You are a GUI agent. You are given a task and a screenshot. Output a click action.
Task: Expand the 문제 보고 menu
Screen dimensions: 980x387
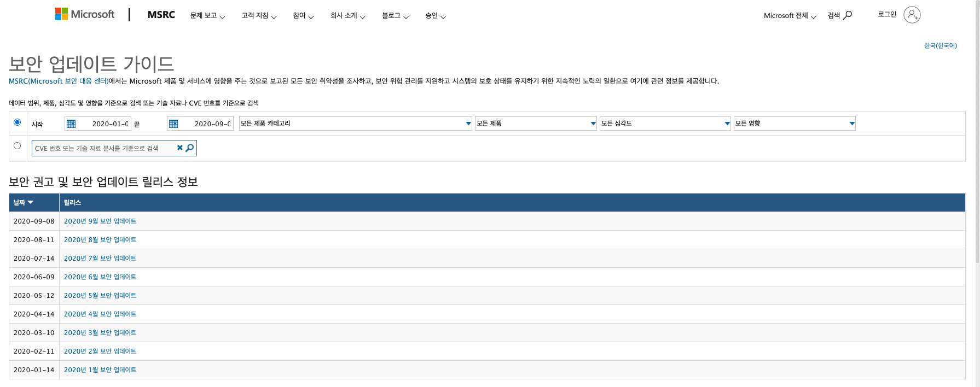click(207, 16)
